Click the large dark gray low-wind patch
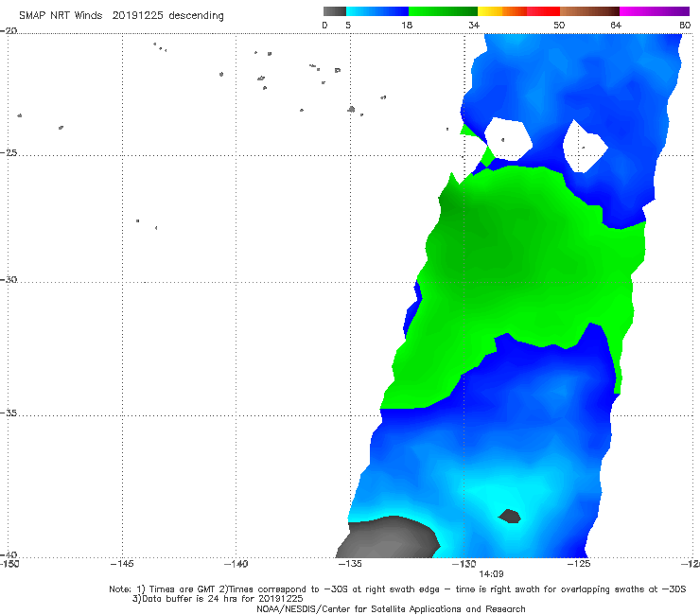This screenshot has height=615, width=700. pyautogui.click(x=389, y=537)
